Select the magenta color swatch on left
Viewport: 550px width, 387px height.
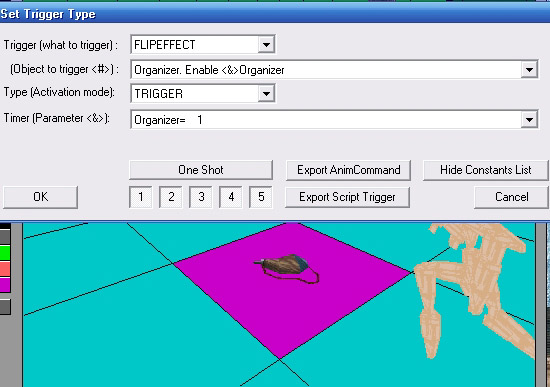pos(5,285)
